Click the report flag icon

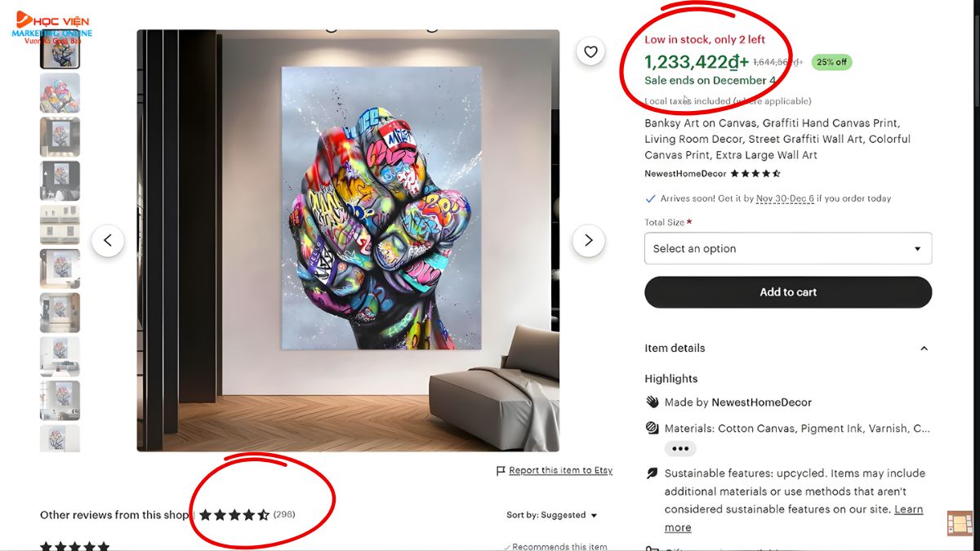pos(501,471)
